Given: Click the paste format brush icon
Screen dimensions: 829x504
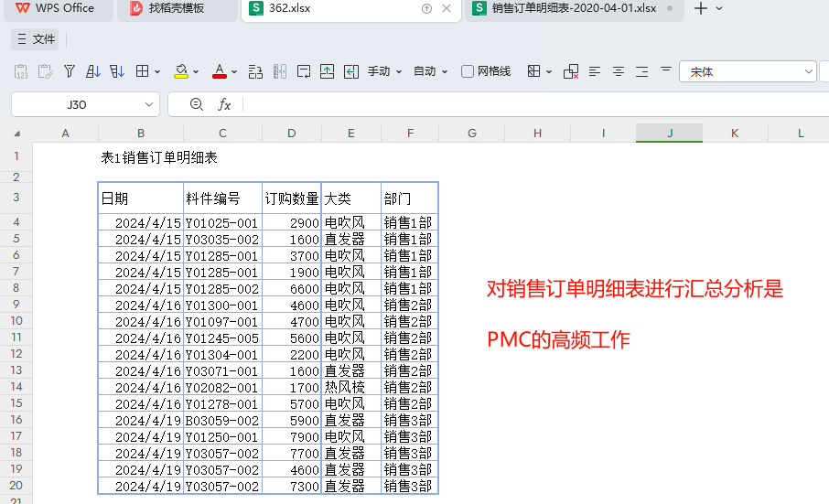Looking at the screenshot, I should click(x=45, y=71).
